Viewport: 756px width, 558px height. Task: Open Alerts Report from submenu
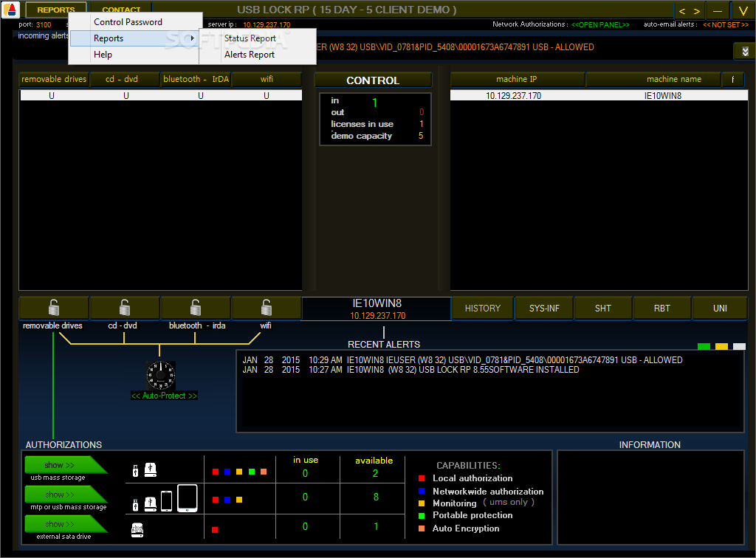click(x=250, y=55)
